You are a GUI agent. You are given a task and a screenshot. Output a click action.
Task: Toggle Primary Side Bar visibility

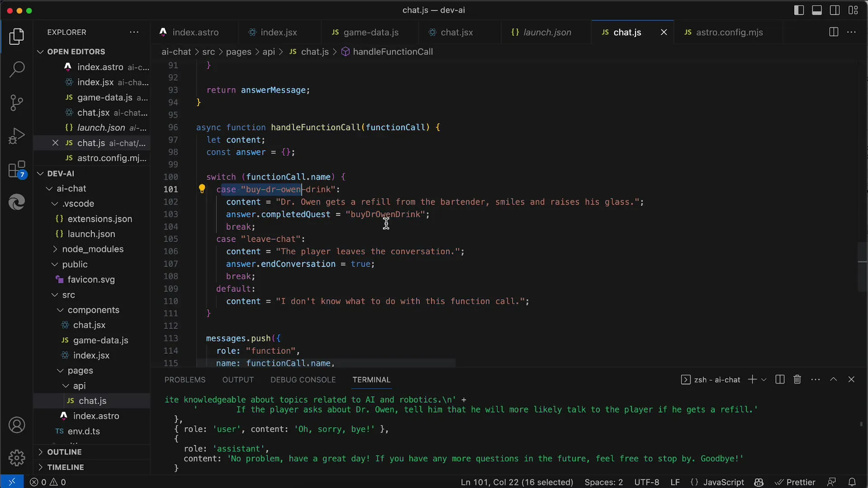click(799, 10)
